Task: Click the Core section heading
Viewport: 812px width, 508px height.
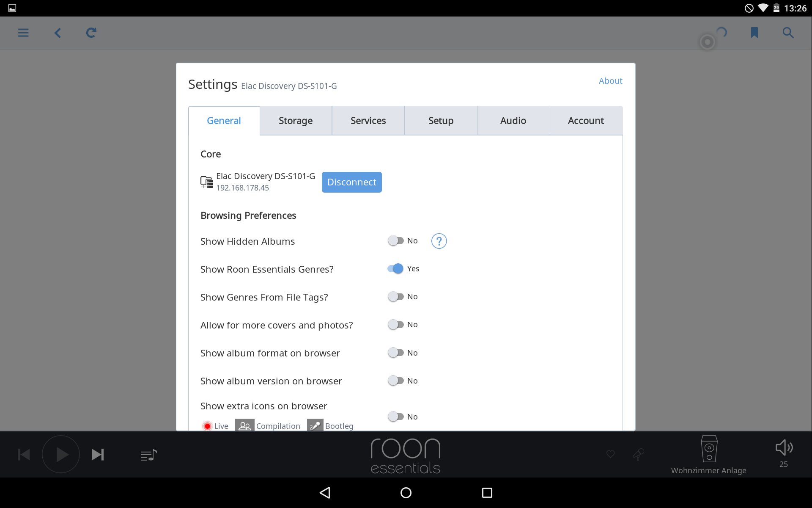Action: [211, 154]
